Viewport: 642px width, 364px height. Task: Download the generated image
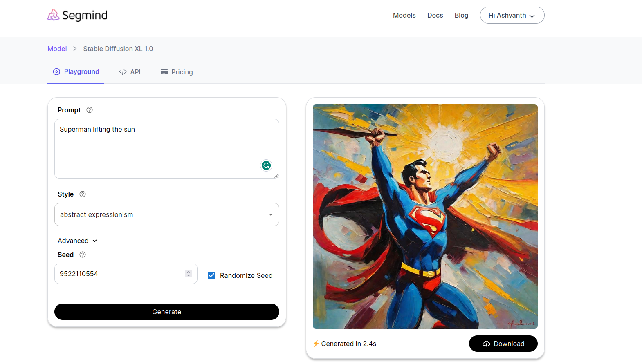click(503, 344)
